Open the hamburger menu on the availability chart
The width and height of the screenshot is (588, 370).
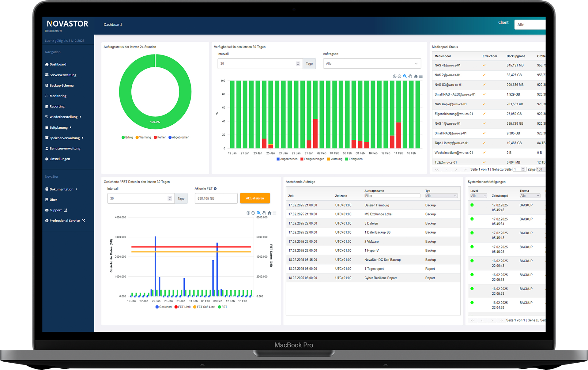click(x=421, y=76)
